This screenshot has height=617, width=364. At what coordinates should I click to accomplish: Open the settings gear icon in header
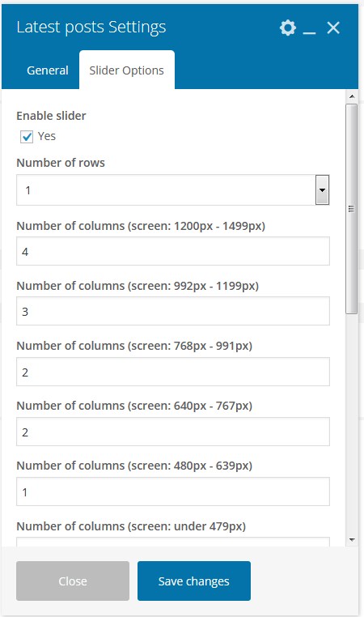coord(288,28)
